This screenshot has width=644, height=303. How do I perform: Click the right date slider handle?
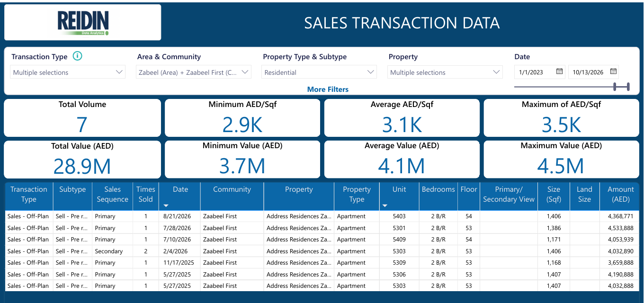(x=628, y=87)
